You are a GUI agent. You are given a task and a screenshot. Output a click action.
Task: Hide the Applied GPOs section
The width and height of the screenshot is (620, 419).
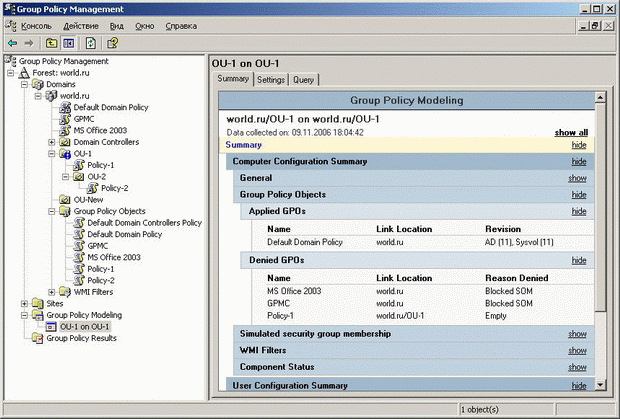pos(577,212)
